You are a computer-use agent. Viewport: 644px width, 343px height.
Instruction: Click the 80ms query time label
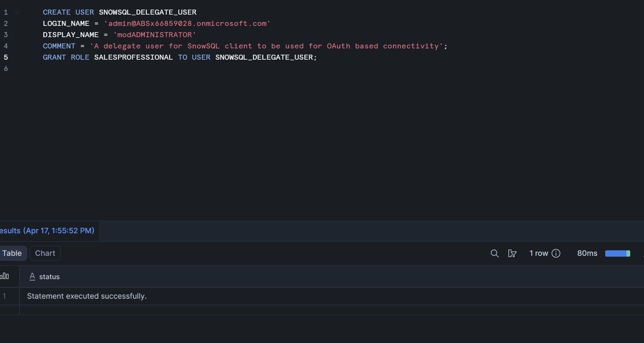(587, 253)
